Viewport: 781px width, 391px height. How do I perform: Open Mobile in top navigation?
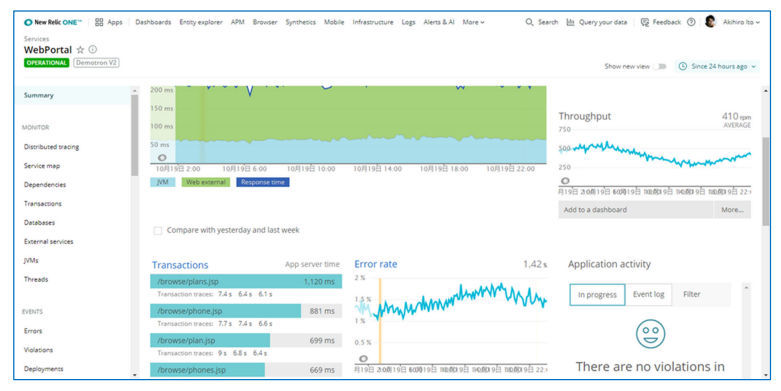[334, 22]
